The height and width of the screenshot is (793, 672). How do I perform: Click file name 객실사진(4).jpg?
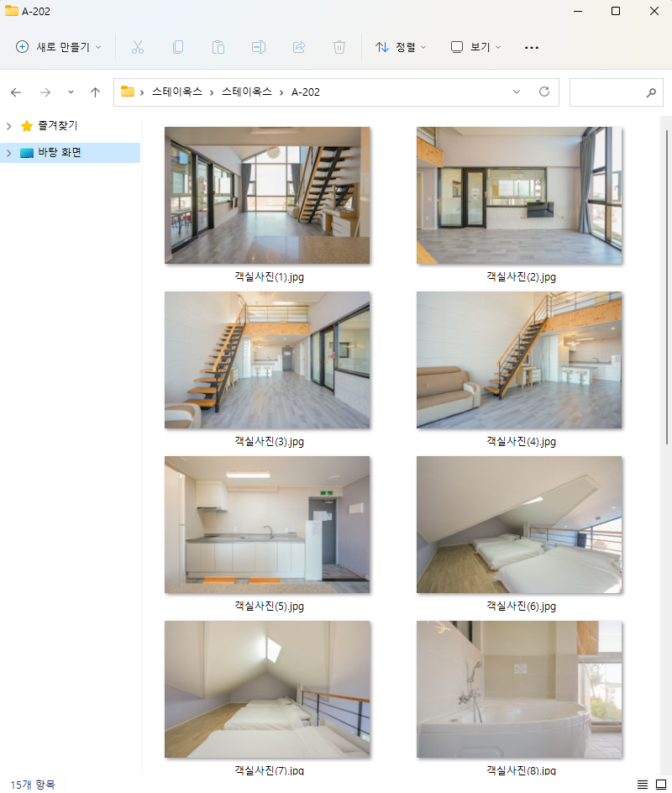click(x=522, y=442)
